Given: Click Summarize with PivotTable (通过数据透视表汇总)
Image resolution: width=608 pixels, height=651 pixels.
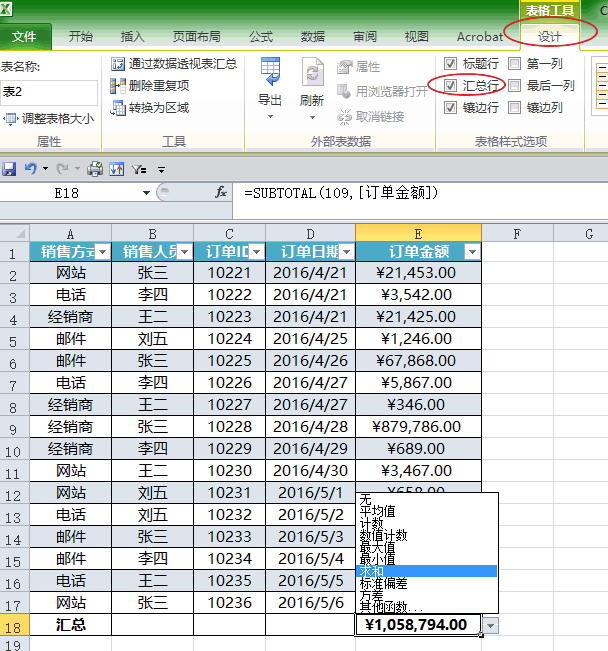Looking at the screenshot, I should [174, 64].
